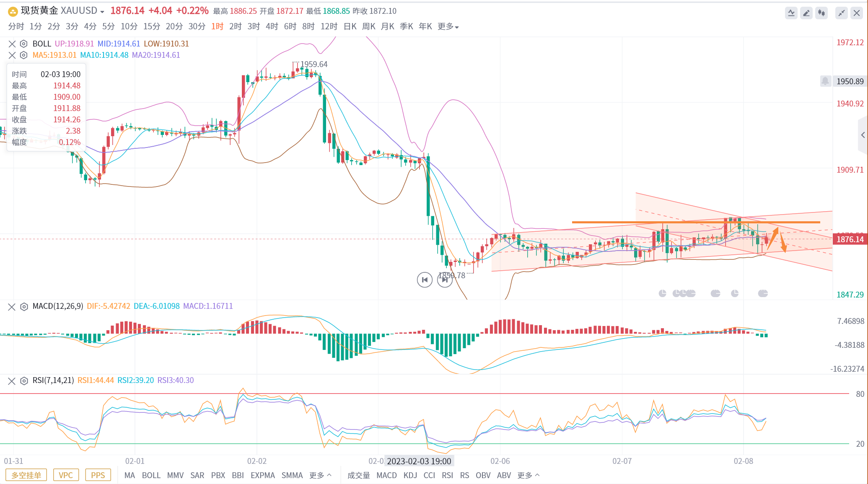Expand the 更多 timeframe dropdown
The image size is (868, 484).
[448, 26]
